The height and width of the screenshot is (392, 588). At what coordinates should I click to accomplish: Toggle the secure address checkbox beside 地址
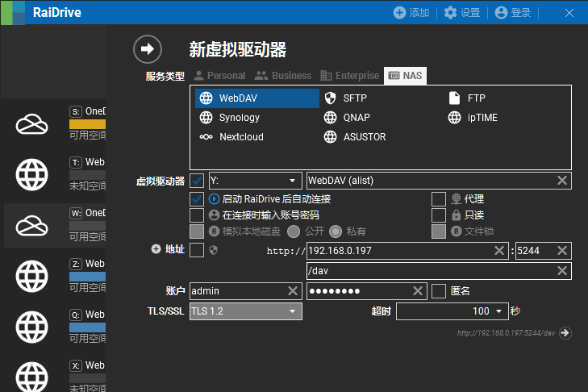(197, 250)
